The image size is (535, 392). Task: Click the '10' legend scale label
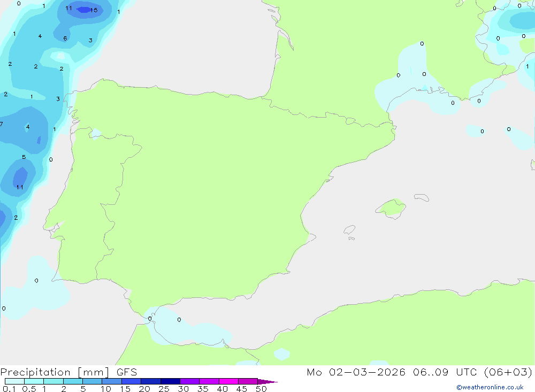(105, 389)
